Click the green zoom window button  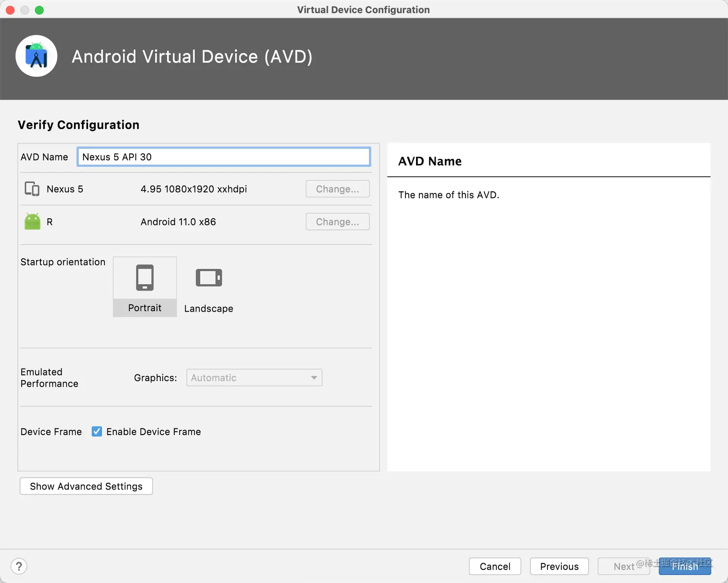coord(39,10)
